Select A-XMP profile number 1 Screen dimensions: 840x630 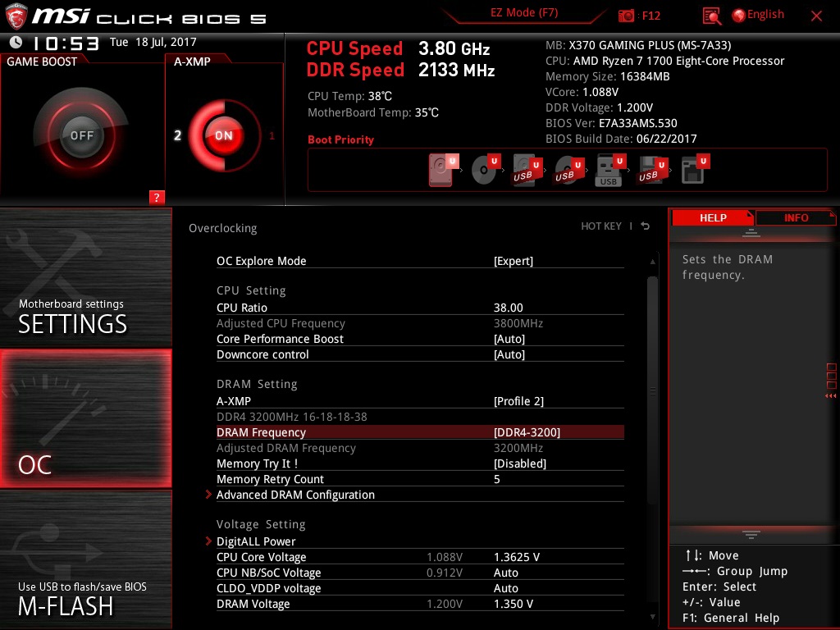272,135
